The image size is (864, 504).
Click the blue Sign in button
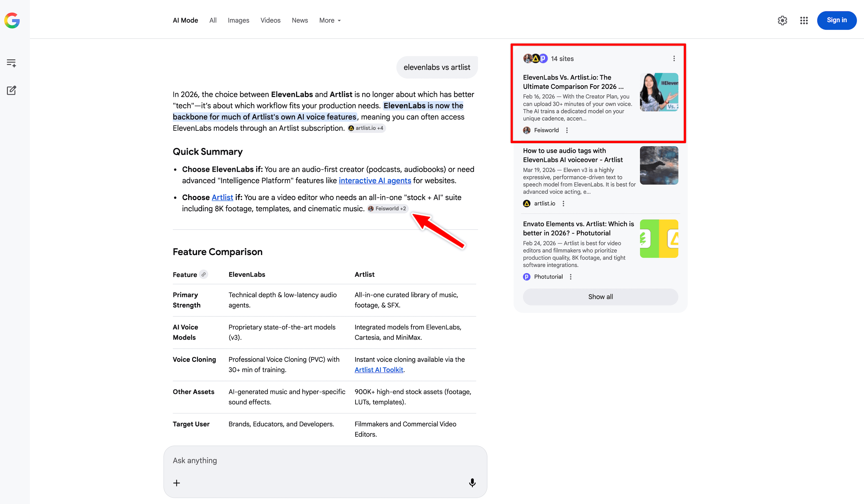click(837, 20)
